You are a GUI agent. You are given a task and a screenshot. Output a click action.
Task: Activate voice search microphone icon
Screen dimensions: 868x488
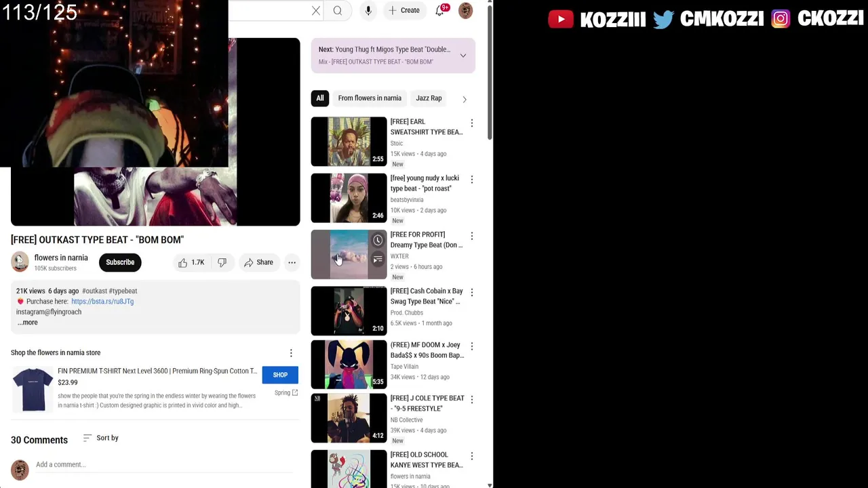tap(368, 10)
